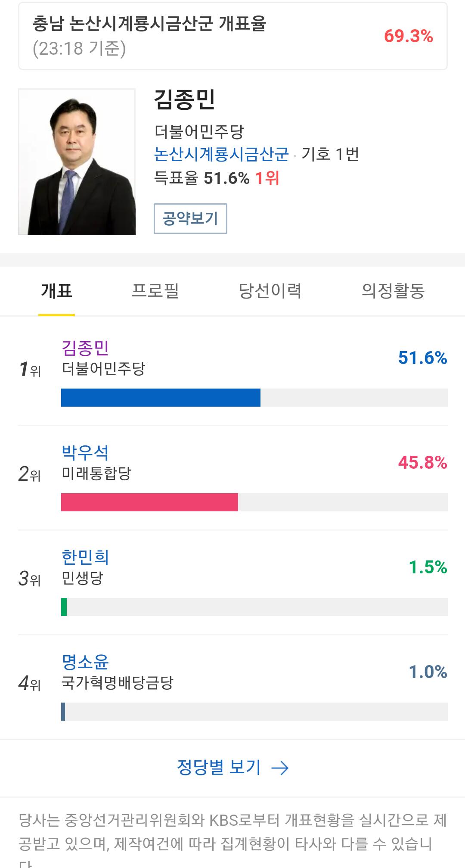Open the 당선이력 tab
Viewport: 465px width, 868px height.
(270, 291)
